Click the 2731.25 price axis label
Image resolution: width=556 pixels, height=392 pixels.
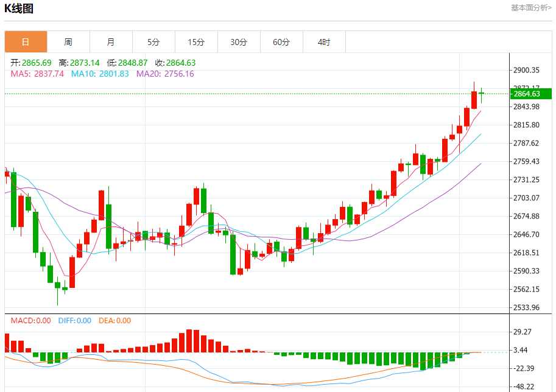coord(527,180)
